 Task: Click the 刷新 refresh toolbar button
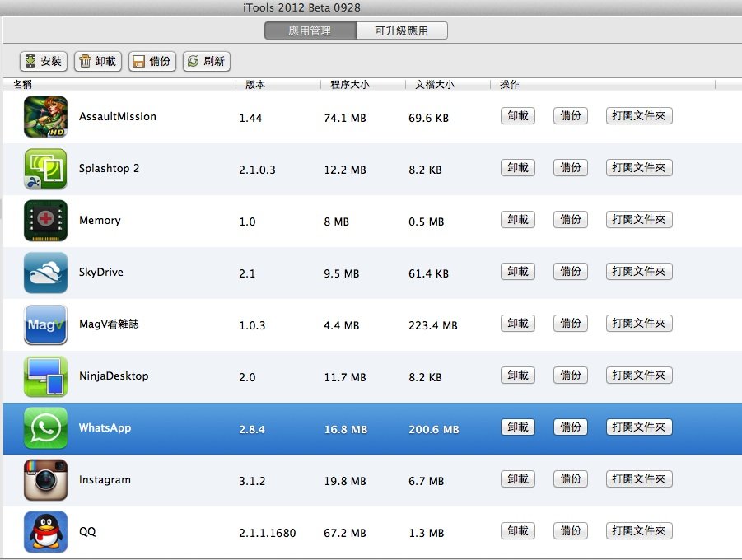tap(206, 62)
